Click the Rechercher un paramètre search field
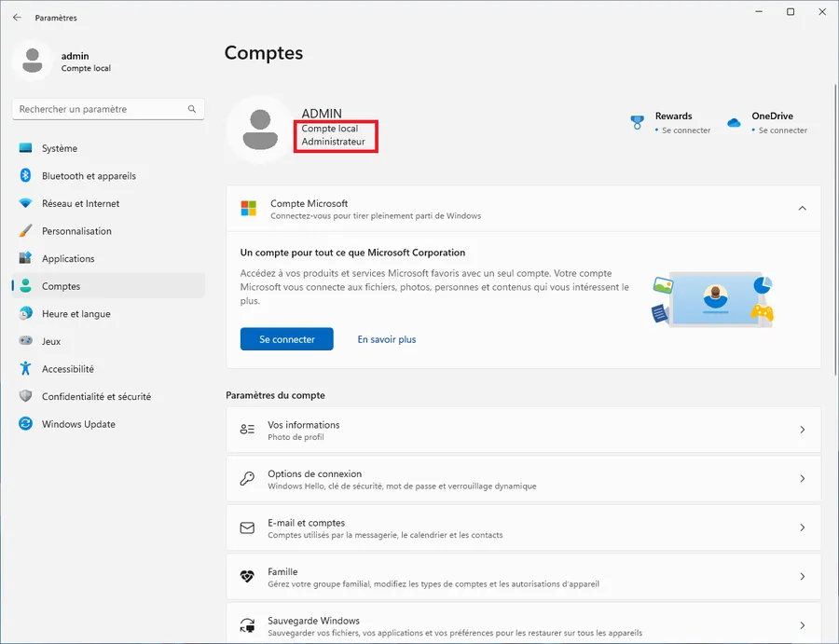The image size is (839, 644). [108, 109]
